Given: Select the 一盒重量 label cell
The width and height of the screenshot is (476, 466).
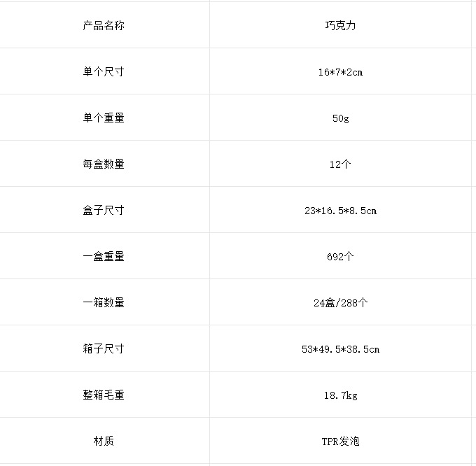Looking at the screenshot, I should point(104,256).
